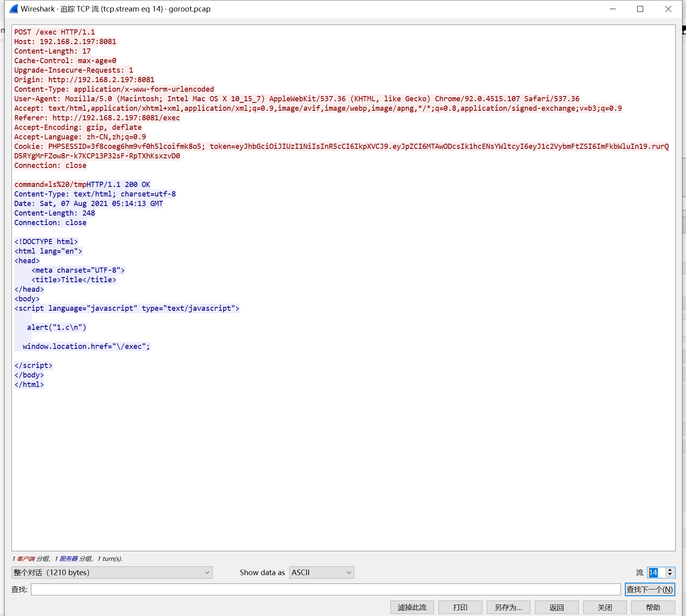Click the red 'Connection: close' request header
Screen dimensions: 686x616
[50, 166]
